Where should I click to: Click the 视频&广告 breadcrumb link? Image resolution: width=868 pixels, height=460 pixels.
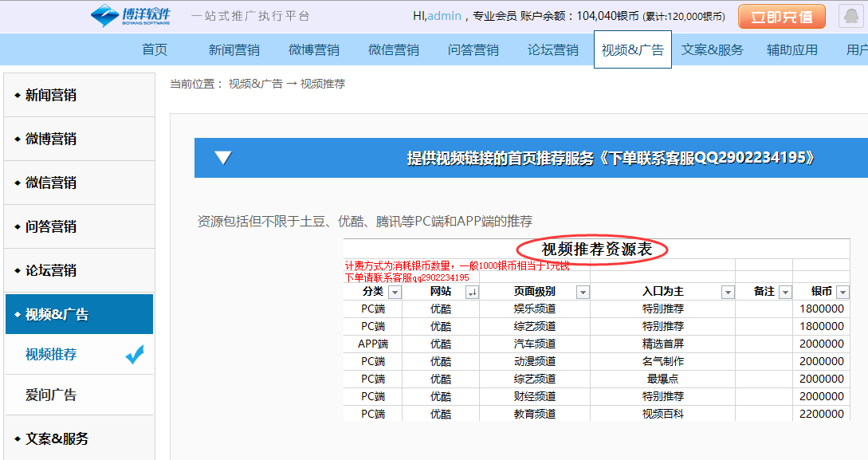click(x=255, y=84)
